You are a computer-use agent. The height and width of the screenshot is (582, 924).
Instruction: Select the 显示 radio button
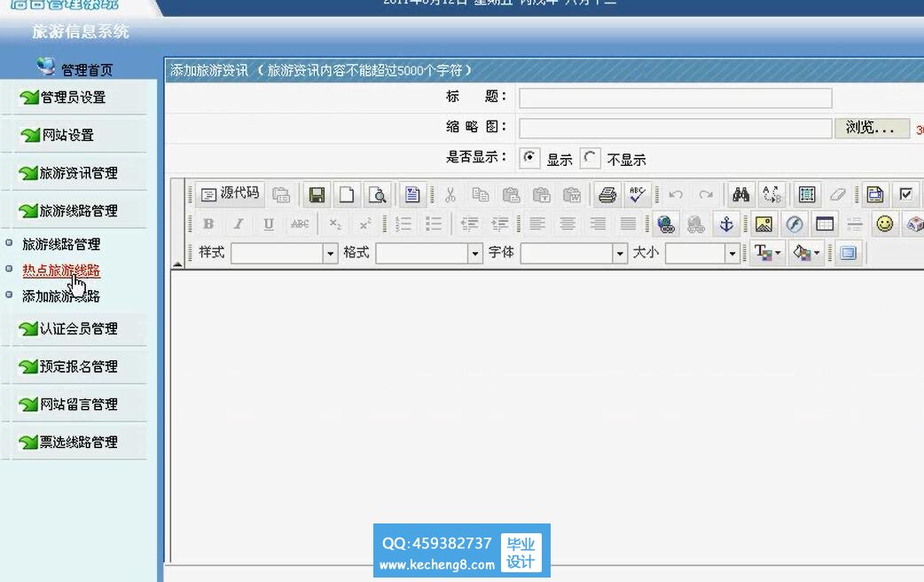(529, 158)
